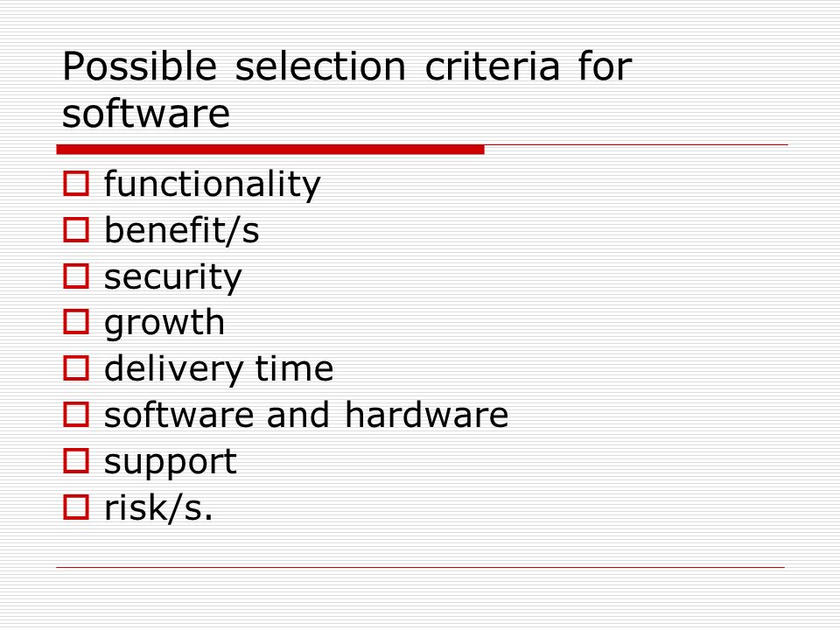Click the red square bullet beside risk/s
Viewport: 840px width, 630px height.
pyautogui.click(x=76, y=507)
